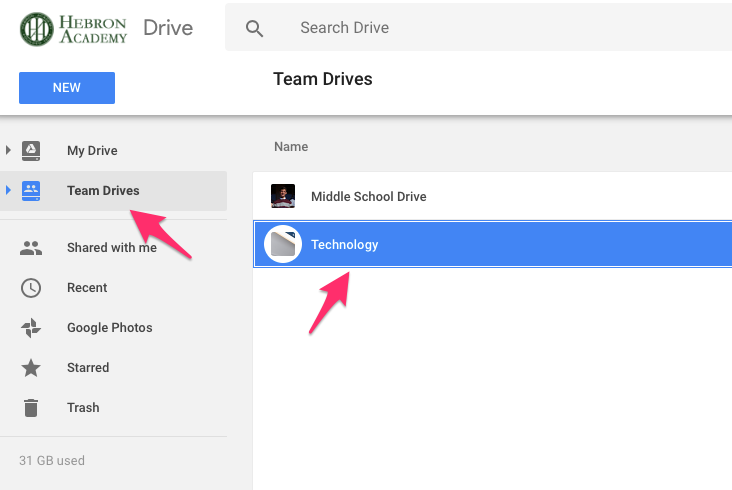Sort by the Name column header
The image size is (732, 490).
click(x=291, y=147)
